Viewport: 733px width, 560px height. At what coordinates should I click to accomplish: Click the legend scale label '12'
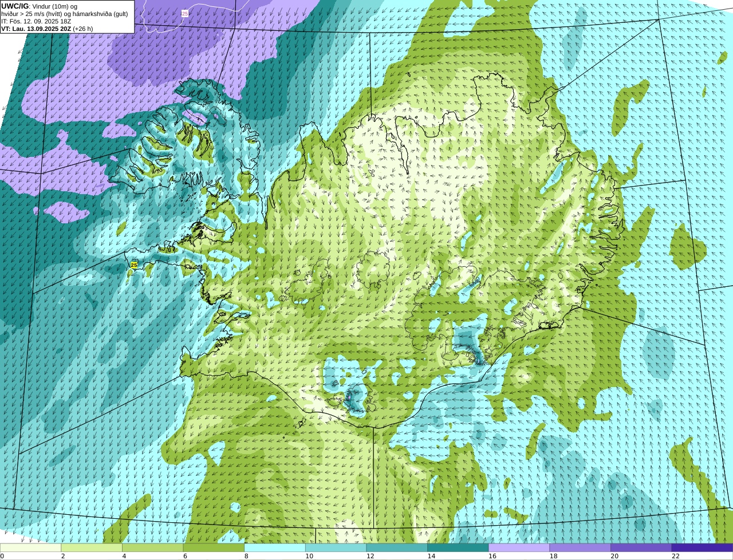370,556
